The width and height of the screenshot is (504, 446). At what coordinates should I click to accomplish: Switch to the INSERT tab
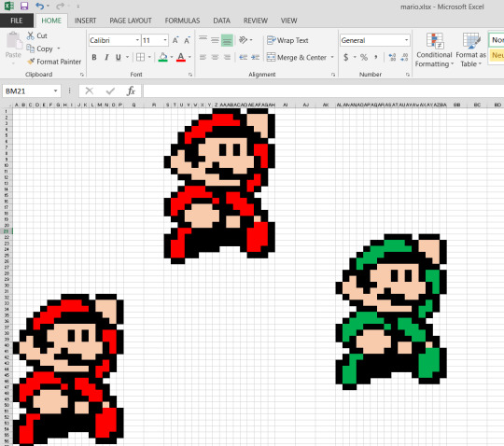[85, 21]
